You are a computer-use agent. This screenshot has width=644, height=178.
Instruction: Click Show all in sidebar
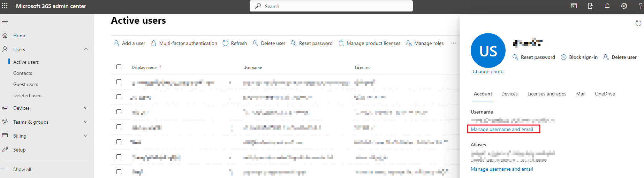tap(22, 169)
